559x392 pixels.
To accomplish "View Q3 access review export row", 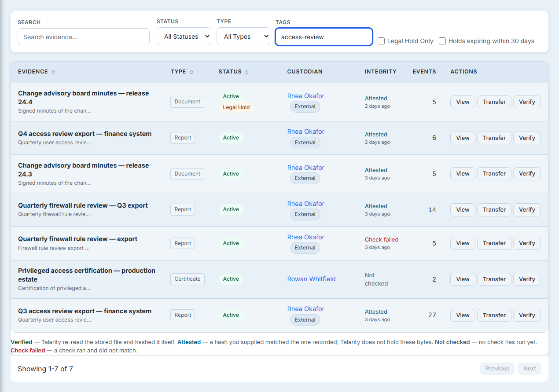I will [463, 315].
